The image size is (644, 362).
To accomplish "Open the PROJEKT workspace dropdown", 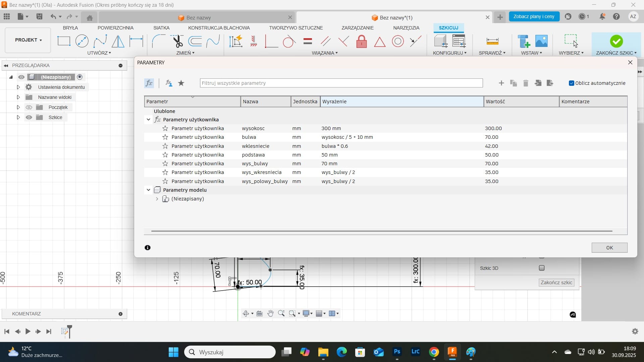I will (x=28, y=40).
